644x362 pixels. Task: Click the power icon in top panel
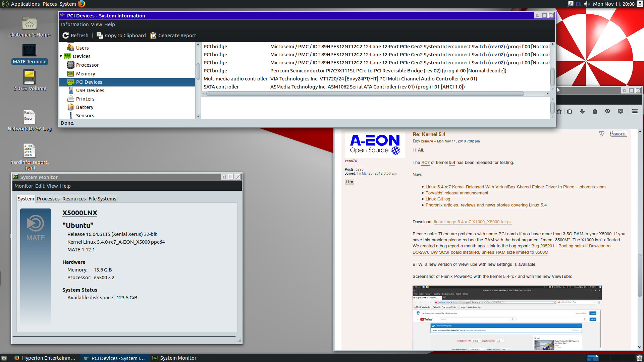click(x=640, y=4)
